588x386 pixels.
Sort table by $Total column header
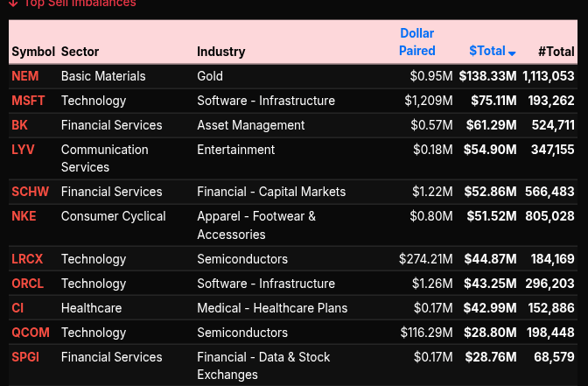point(486,52)
